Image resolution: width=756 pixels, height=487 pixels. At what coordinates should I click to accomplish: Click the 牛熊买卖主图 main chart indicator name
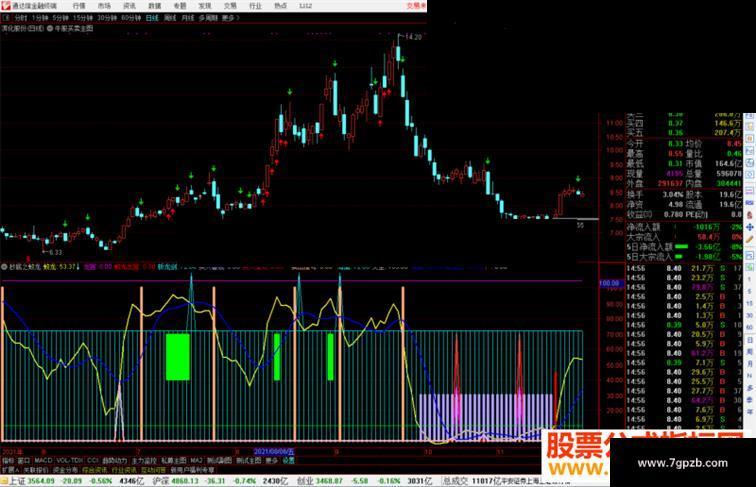pos(74,28)
